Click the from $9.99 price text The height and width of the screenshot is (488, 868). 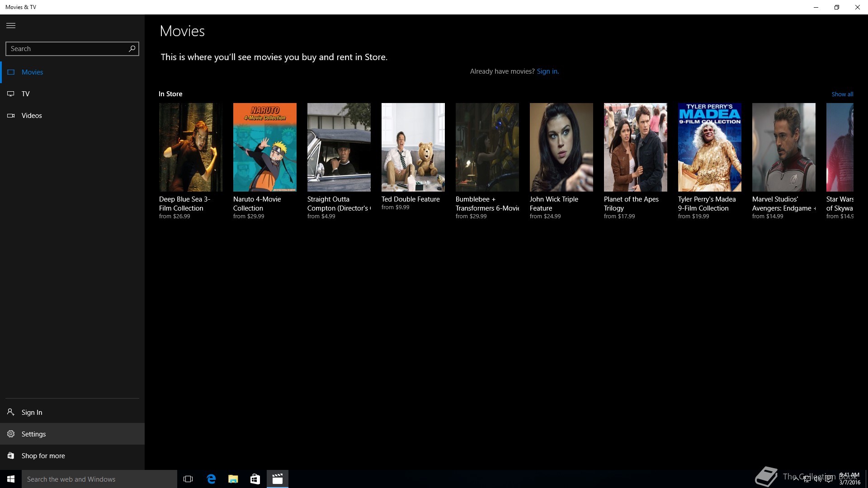(x=395, y=207)
